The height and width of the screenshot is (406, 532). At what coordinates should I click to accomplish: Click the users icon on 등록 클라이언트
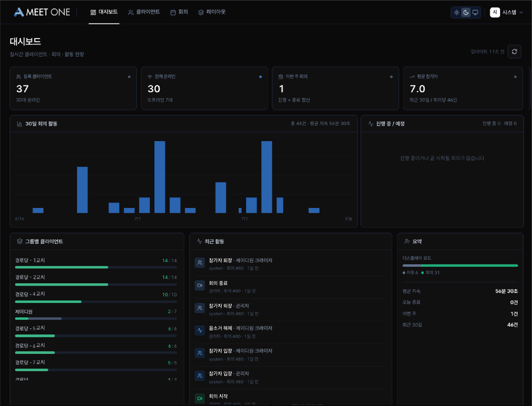pos(19,77)
